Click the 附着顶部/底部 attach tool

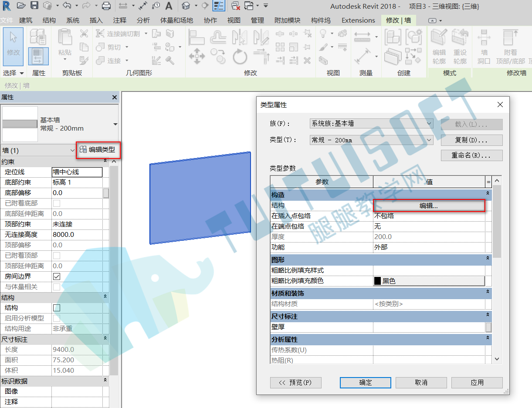tap(511, 47)
